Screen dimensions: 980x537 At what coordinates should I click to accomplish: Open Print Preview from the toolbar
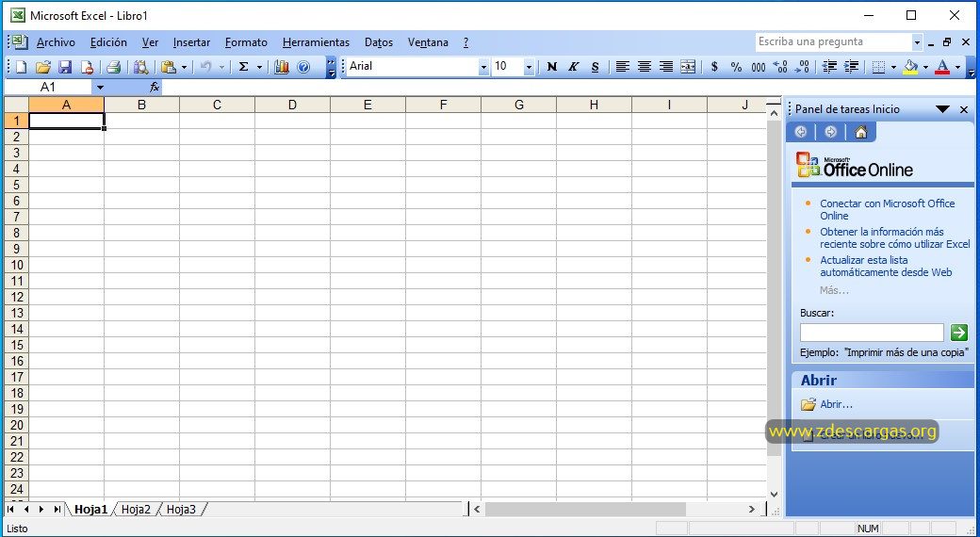point(140,67)
